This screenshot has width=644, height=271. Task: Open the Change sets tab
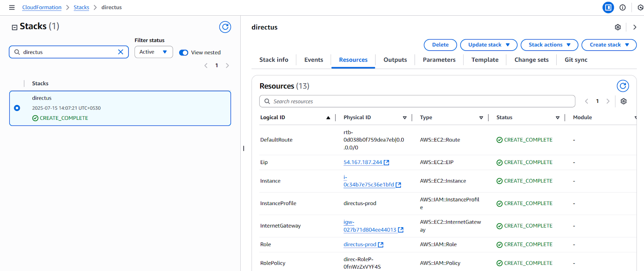531,60
